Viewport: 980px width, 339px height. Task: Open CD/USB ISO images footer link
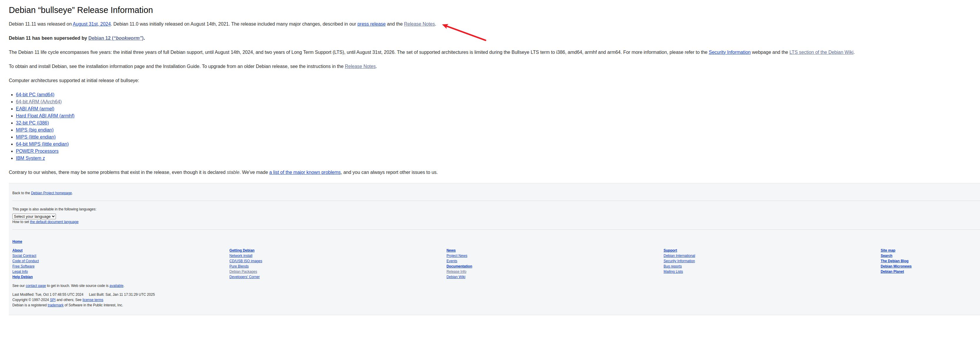tap(246, 261)
